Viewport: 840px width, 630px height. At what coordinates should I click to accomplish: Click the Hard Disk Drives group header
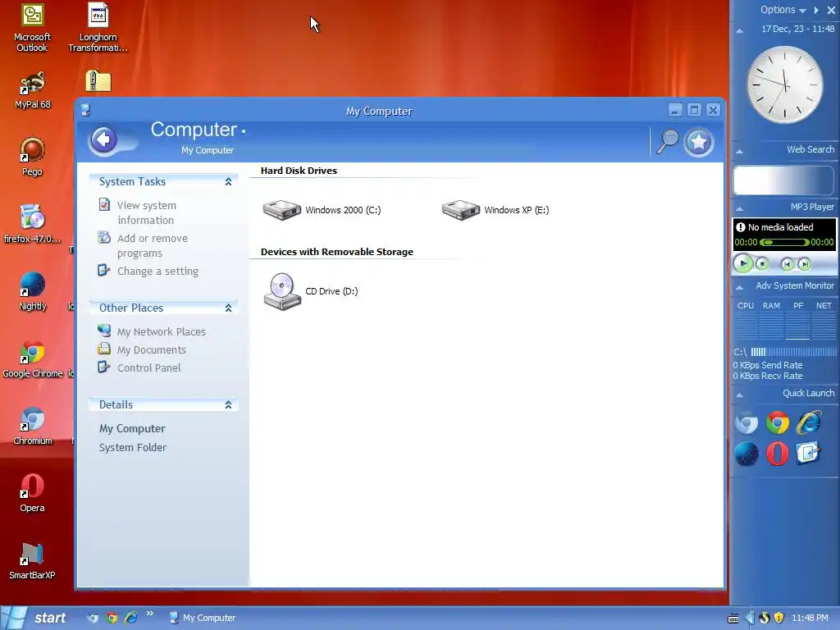[x=299, y=171]
